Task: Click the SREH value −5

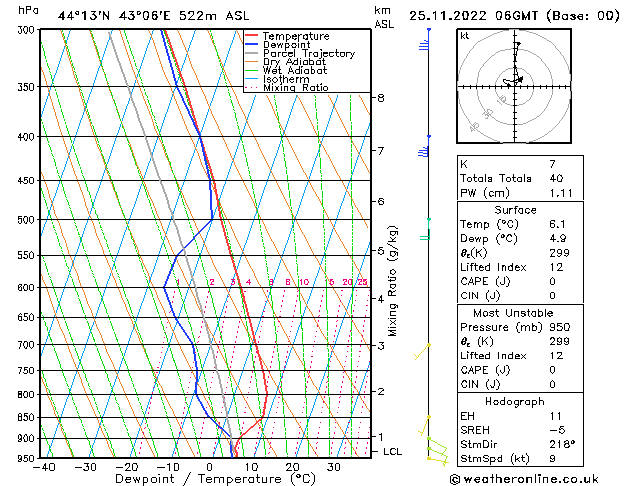Action: click(x=557, y=430)
